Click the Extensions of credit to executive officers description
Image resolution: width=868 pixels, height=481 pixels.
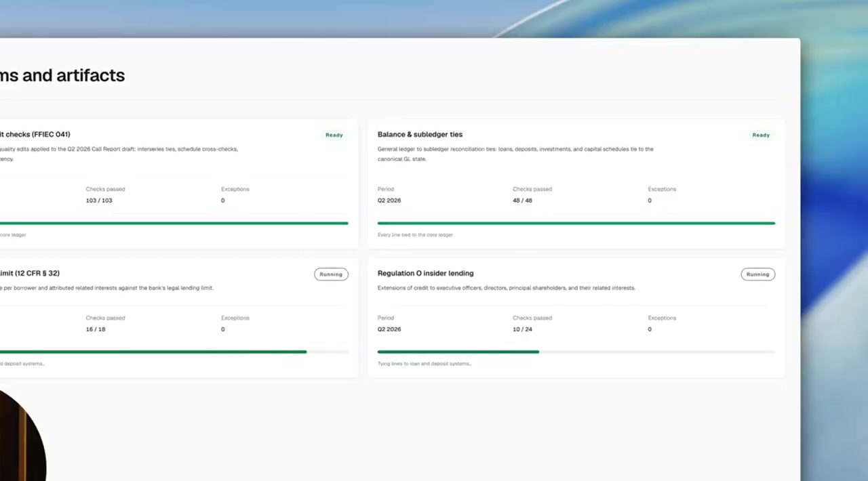click(506, 288)
